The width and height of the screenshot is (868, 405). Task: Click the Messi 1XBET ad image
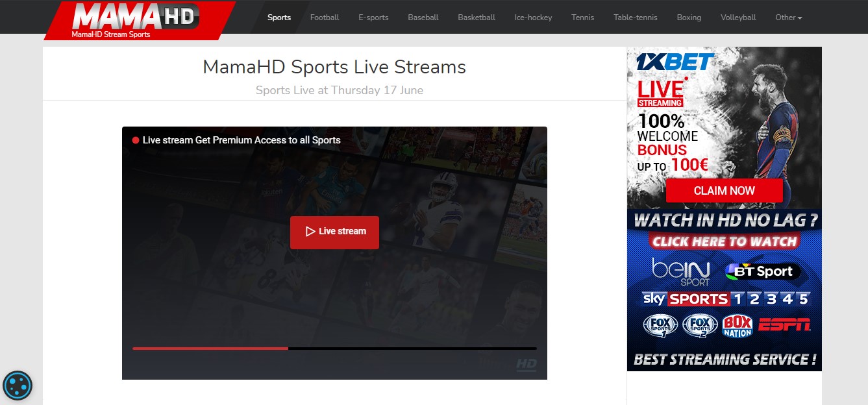(x=725, y=128)
